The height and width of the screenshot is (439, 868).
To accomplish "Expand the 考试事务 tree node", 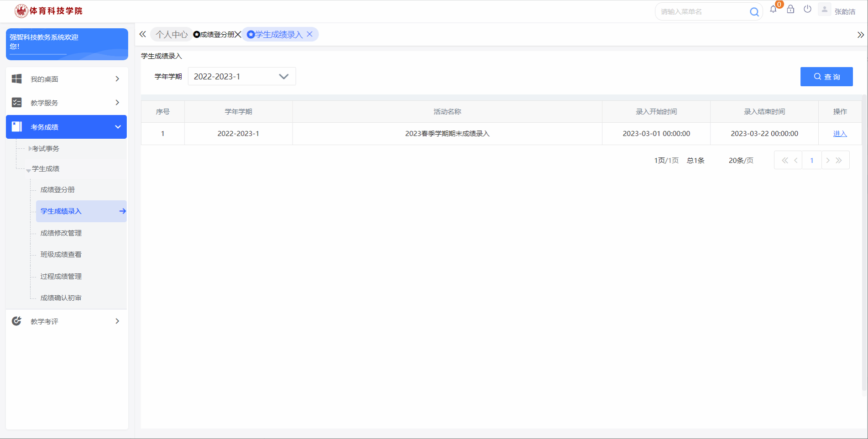I will tap(30, 149).
